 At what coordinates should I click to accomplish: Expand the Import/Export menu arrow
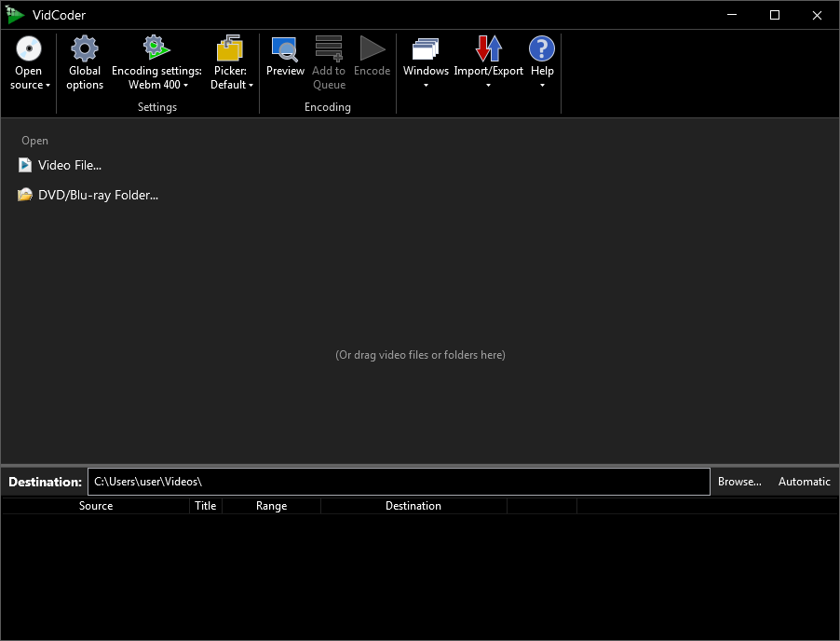[489, 85]
